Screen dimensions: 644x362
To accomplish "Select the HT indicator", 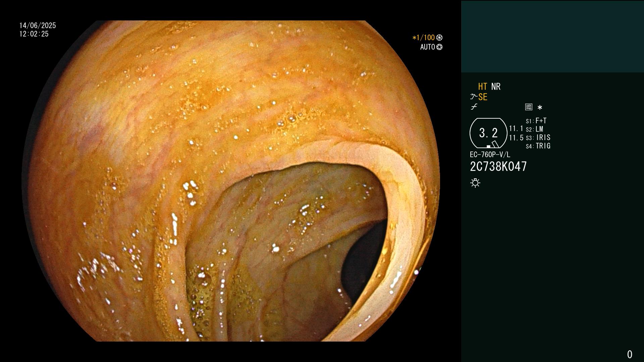I will click(483, 86).
